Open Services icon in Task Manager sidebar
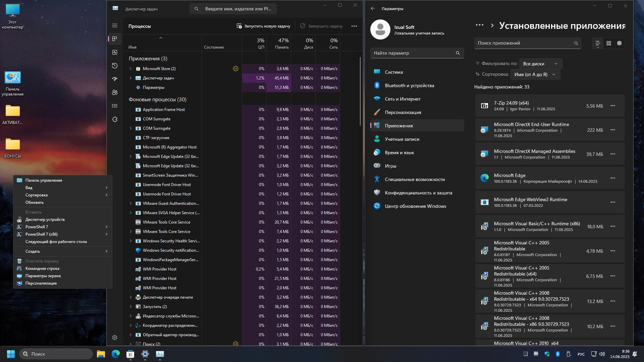The height and width of the screenshot is (362, 644). 115,119
